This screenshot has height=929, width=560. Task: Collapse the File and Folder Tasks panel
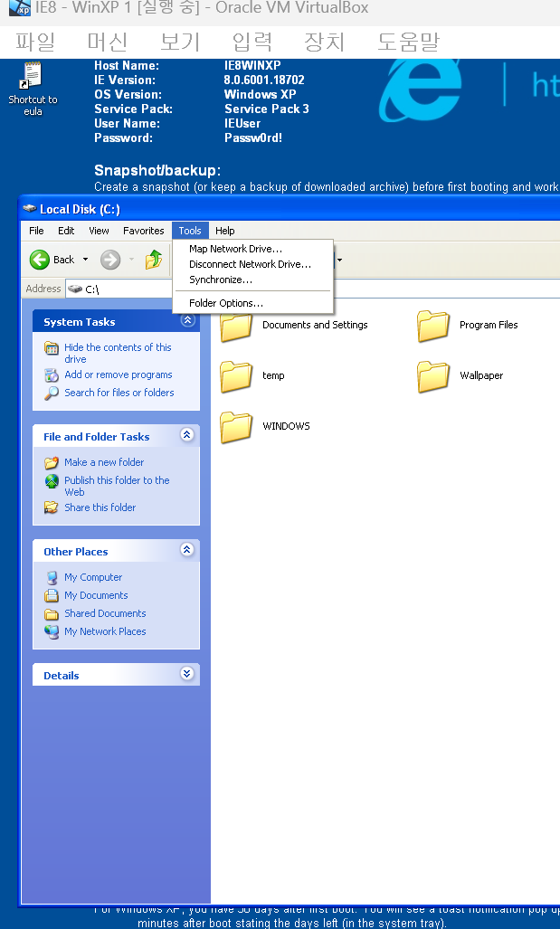coord(187,435)
